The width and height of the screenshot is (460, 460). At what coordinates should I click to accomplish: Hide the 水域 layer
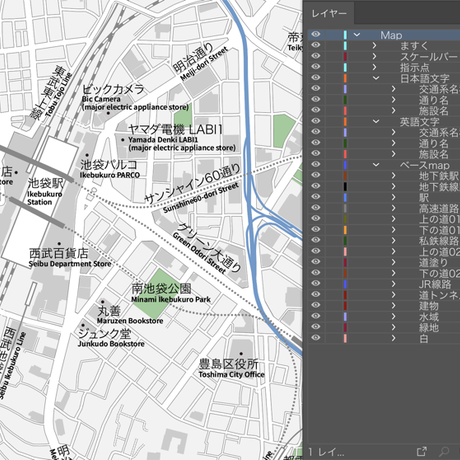tap(316, 316)
